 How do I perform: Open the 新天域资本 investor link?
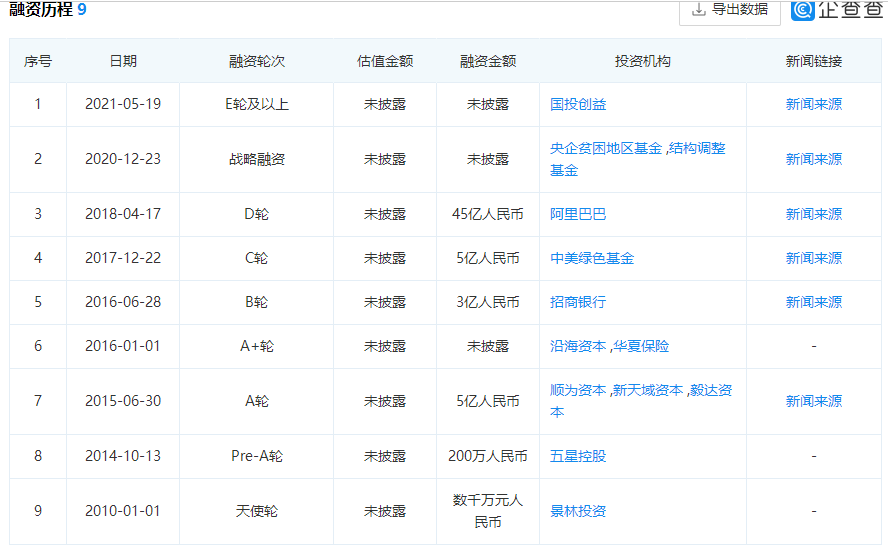[x=648, y=390]
